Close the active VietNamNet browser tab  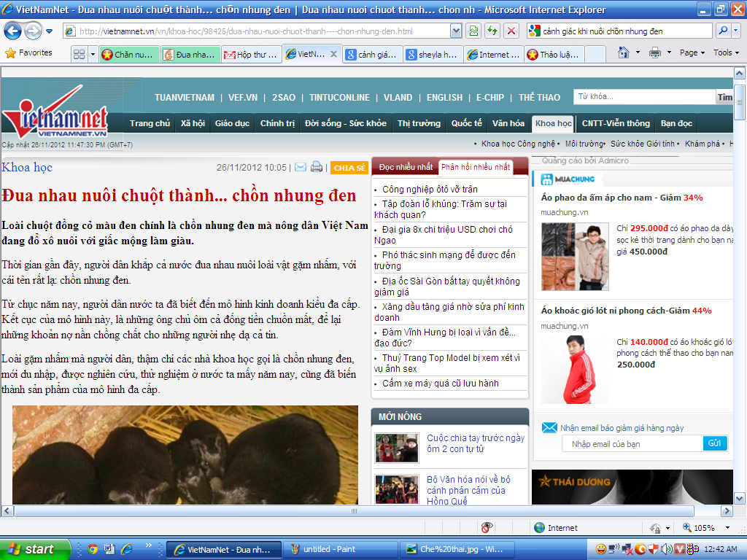click(x=334, y=55)
